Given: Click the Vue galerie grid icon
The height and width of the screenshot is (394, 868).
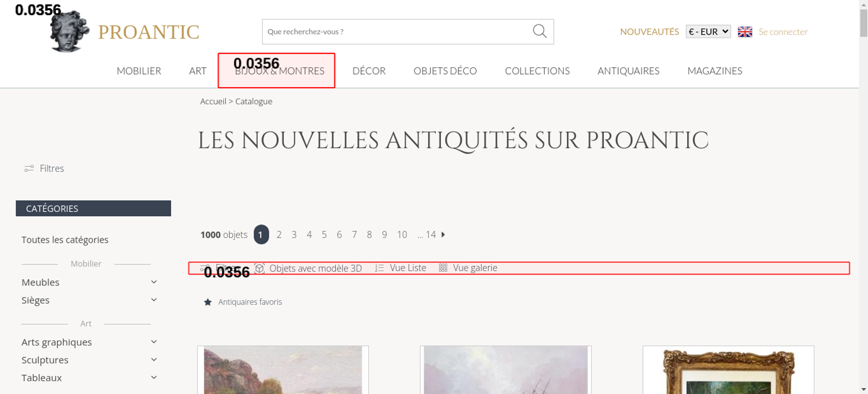Looking at the screenshot, I should (443, 268).
